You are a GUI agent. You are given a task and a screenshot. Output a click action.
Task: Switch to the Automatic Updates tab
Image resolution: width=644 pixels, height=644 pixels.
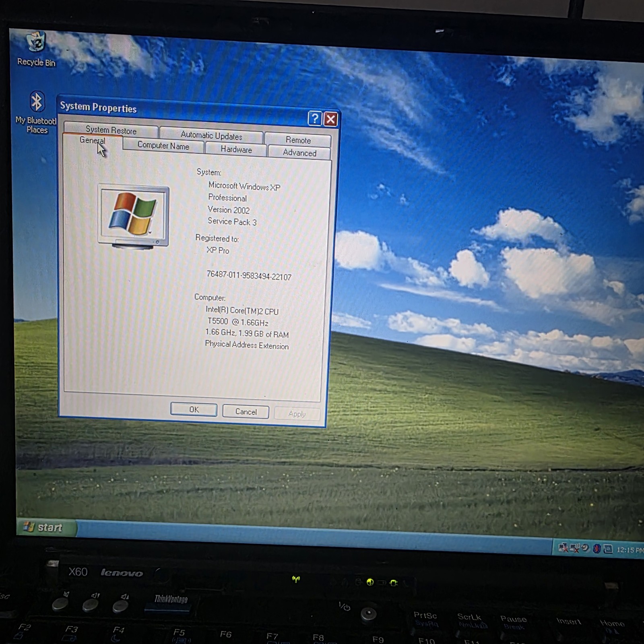[211, 135]
